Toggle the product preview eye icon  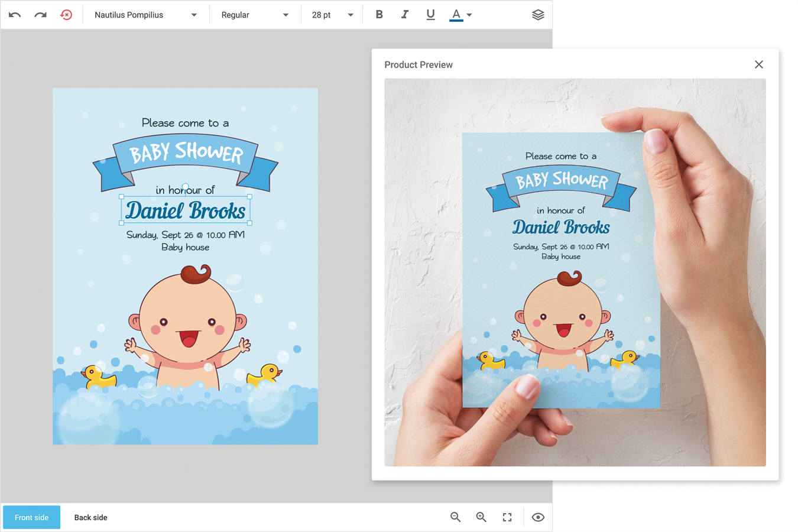click(x=538, y=517)
